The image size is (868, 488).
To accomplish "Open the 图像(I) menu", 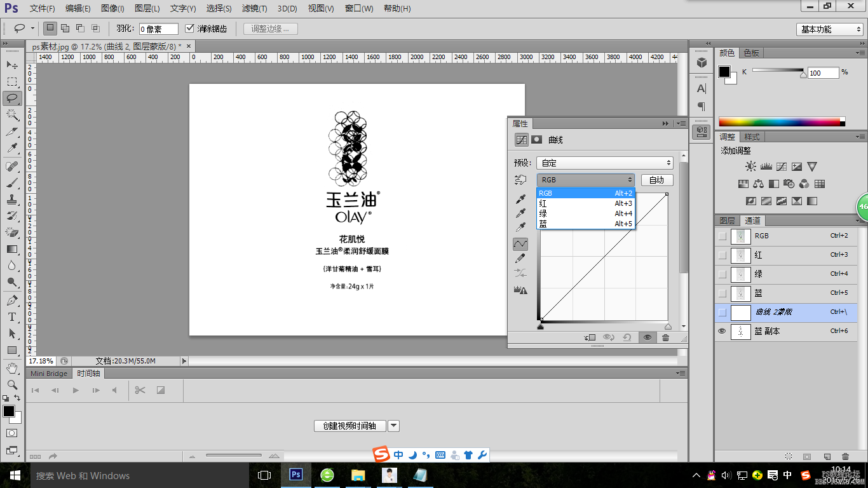I will click(112, 8).
